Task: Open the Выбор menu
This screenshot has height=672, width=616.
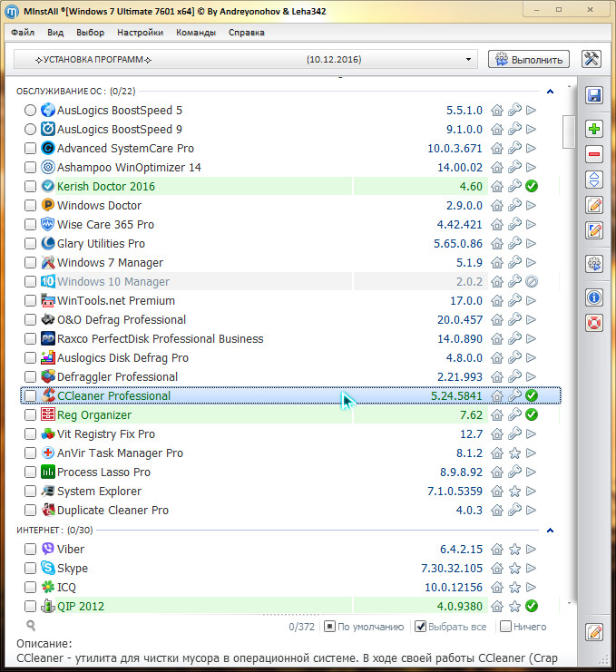Action: point(90,33)
